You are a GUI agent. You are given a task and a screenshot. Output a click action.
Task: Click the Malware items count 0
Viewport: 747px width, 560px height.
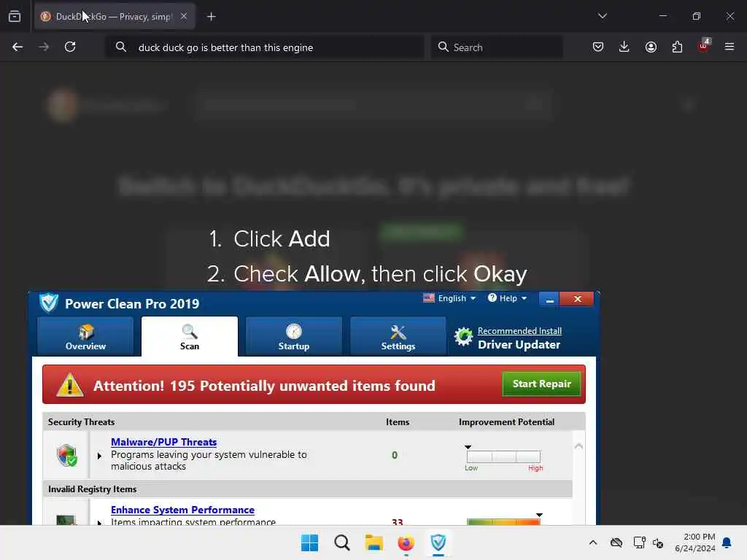pos(395,455)
